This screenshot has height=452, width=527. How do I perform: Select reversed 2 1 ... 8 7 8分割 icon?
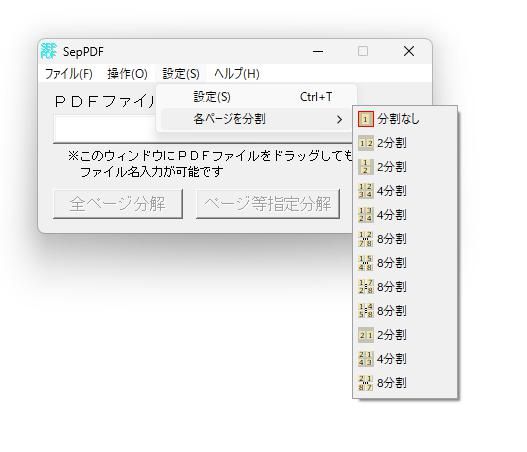(366, 383)
